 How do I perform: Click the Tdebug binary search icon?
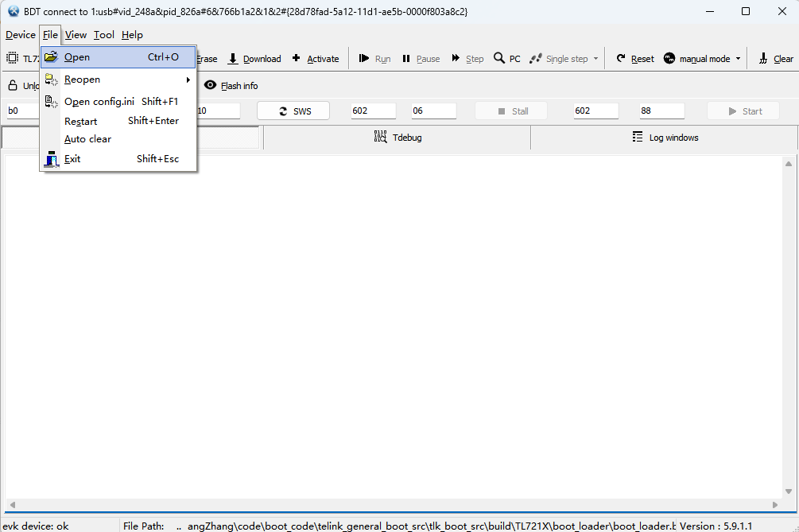click(380, 137)
